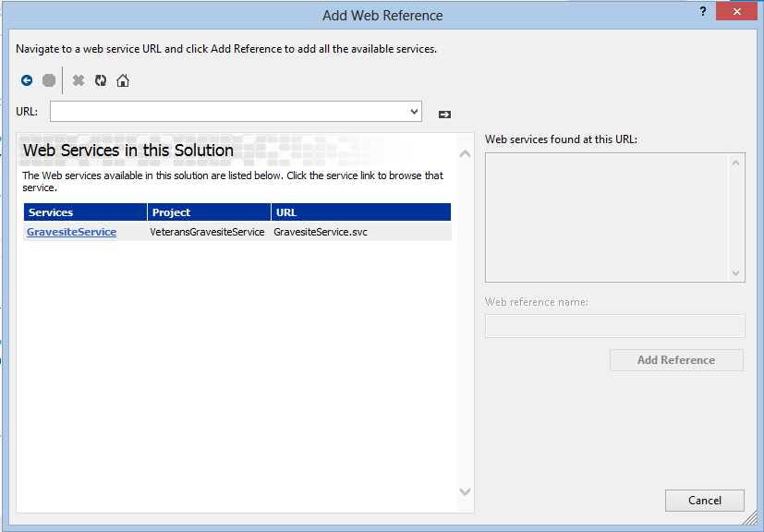
Task: Click the Add Reference button
Action: [675, 359]
